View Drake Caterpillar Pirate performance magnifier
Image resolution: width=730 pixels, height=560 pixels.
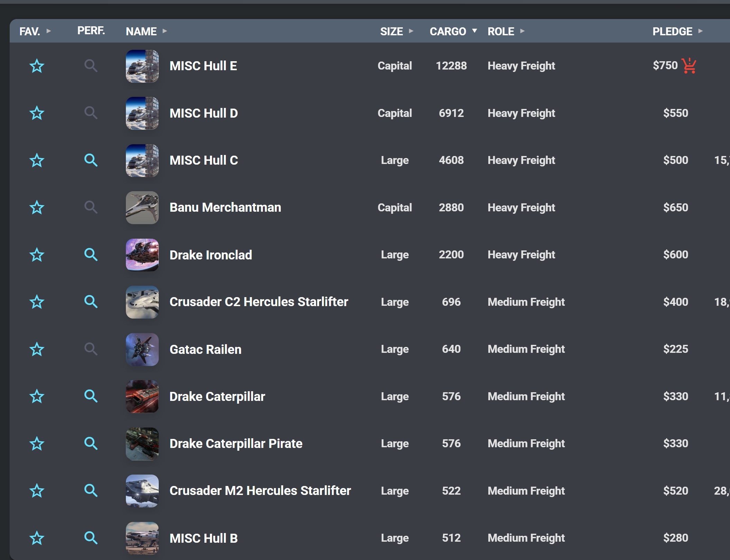[x=91, y=443]
